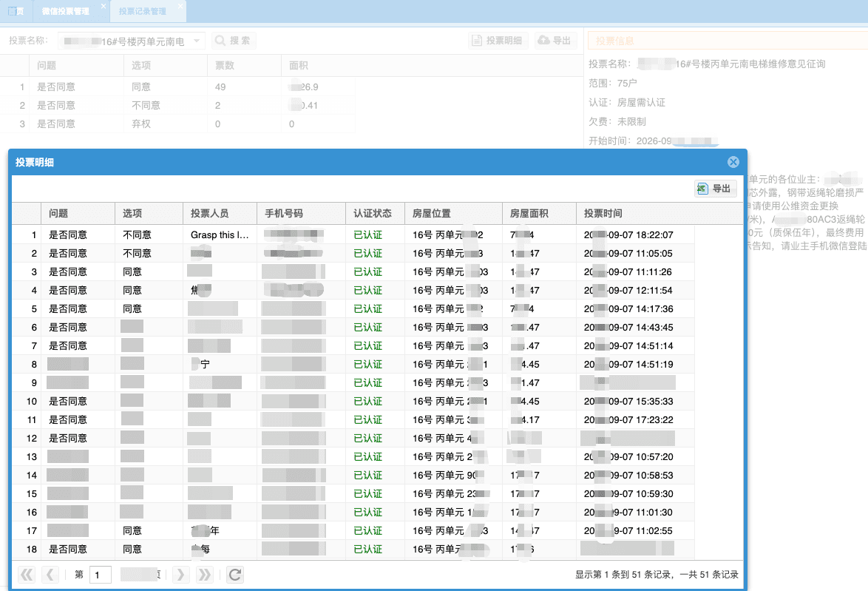Click the record count text '一共 51 条记录'
The width and height of the screenshot is (868, 591).
[709, 575]
